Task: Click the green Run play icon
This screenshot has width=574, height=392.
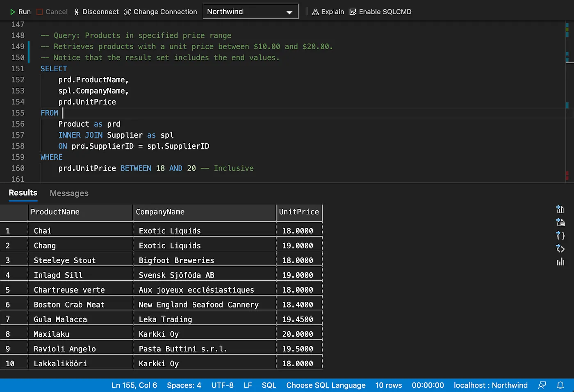Action: [13, 12]
